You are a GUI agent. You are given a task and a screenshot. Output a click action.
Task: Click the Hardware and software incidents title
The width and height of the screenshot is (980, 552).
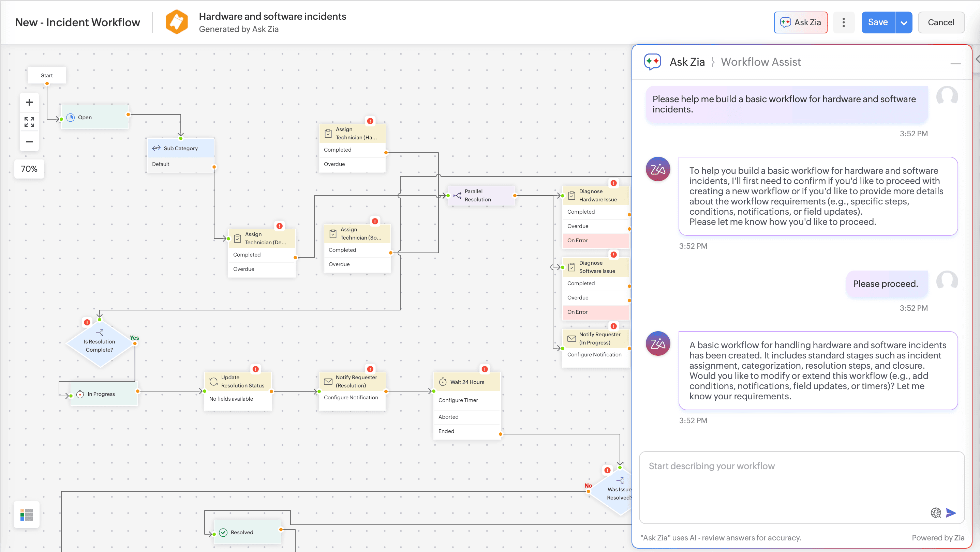pos(272,16)
